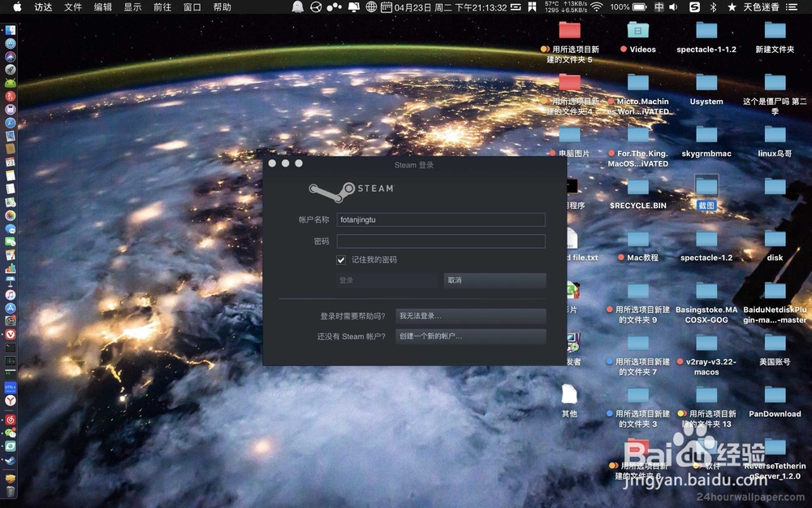812x508 pixels.
Task: Click the Bluetooth icon in the menu bar
Action: [713, 7]
